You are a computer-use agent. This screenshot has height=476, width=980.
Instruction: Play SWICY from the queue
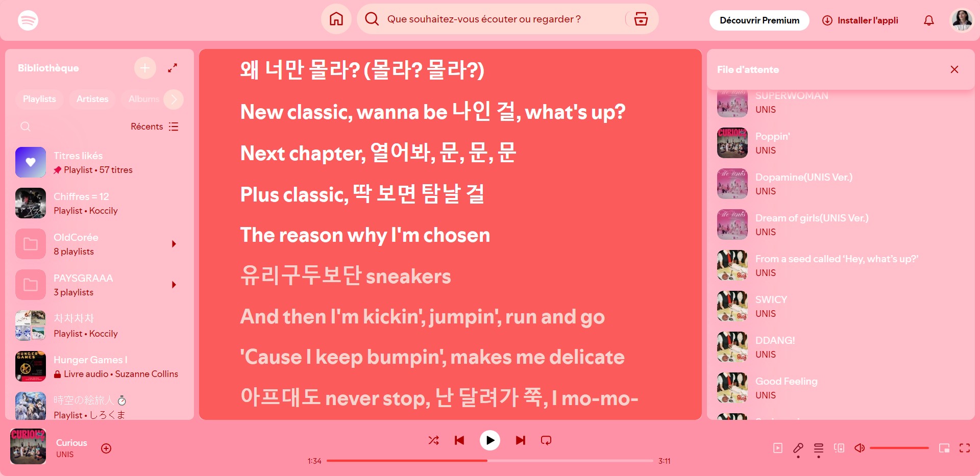click(x=841, y=306)
